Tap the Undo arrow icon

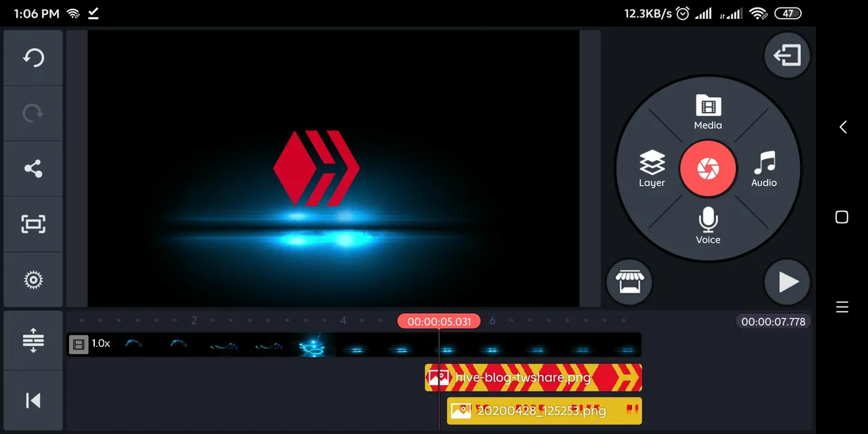(x=33, y=58)
